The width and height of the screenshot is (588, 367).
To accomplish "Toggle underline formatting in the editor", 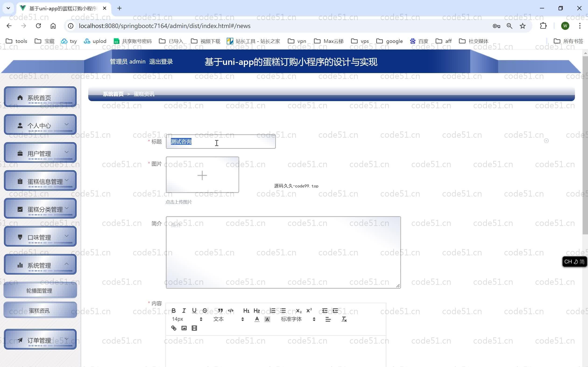I will [x=194, y=311].
